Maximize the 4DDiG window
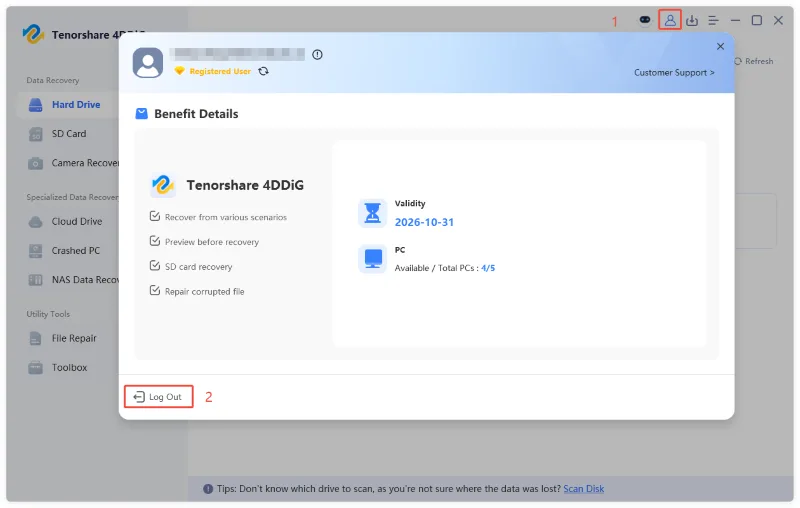 (x=757, y=20)
